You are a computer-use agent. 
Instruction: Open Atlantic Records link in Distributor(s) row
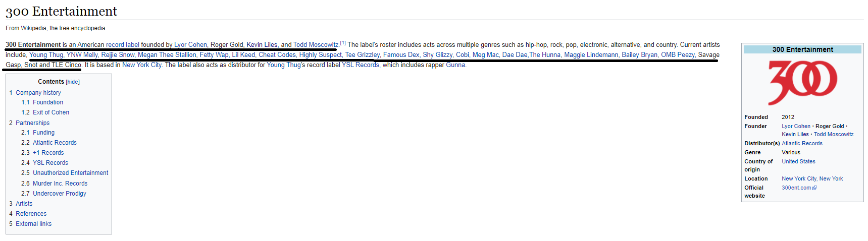coord(802,144)
